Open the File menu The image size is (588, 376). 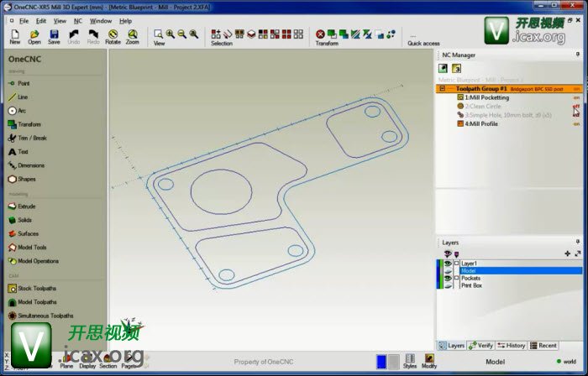pyautogui.click(x=24, y=21)
